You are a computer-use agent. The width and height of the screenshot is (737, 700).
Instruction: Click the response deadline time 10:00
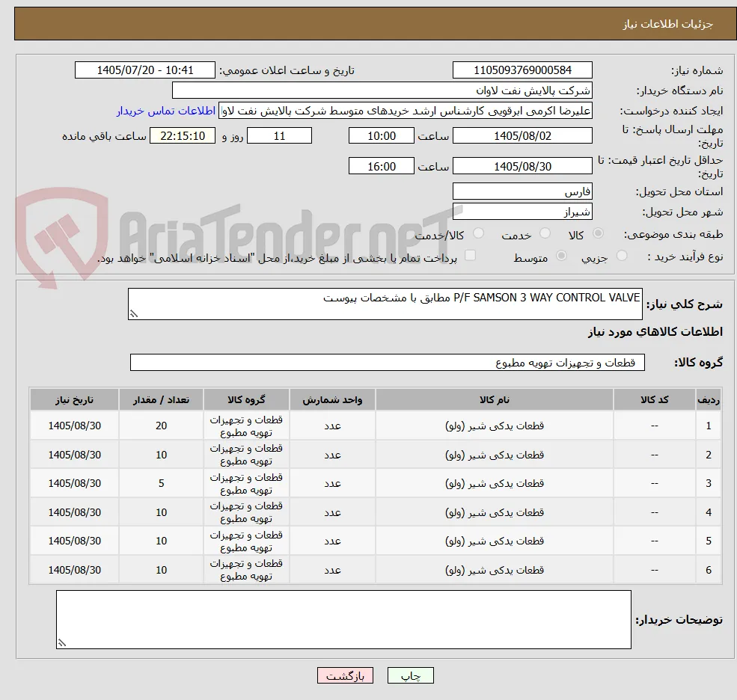[381, 136]
